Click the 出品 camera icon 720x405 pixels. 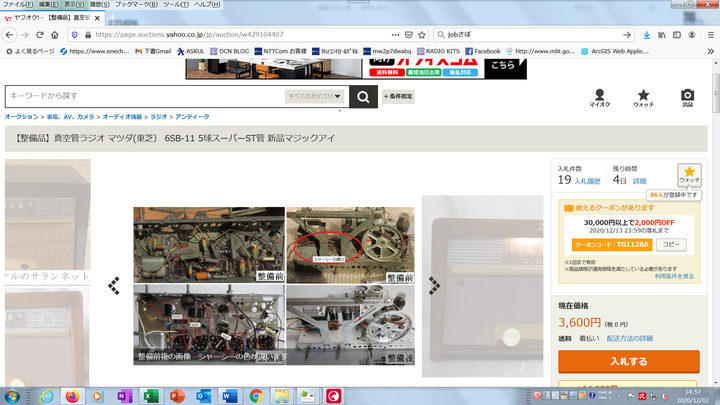coord(687,97)
